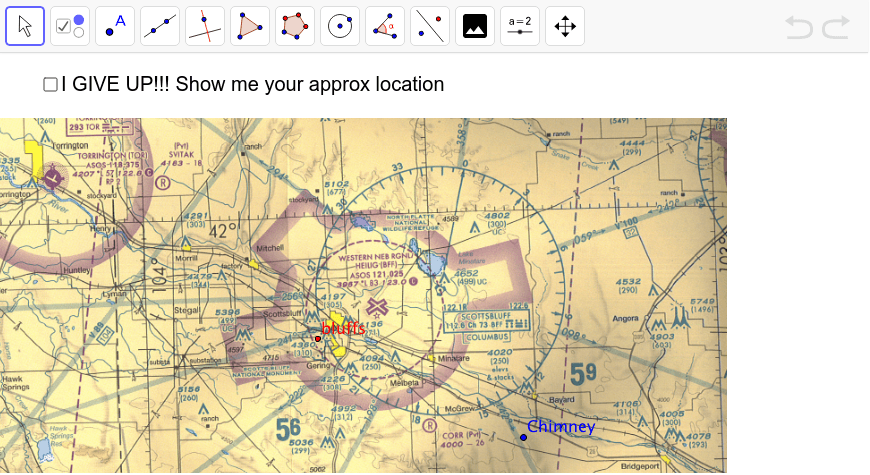Select the Perpendicular Line tool
The image size is (870, 475).
click(x=205, y=26)
